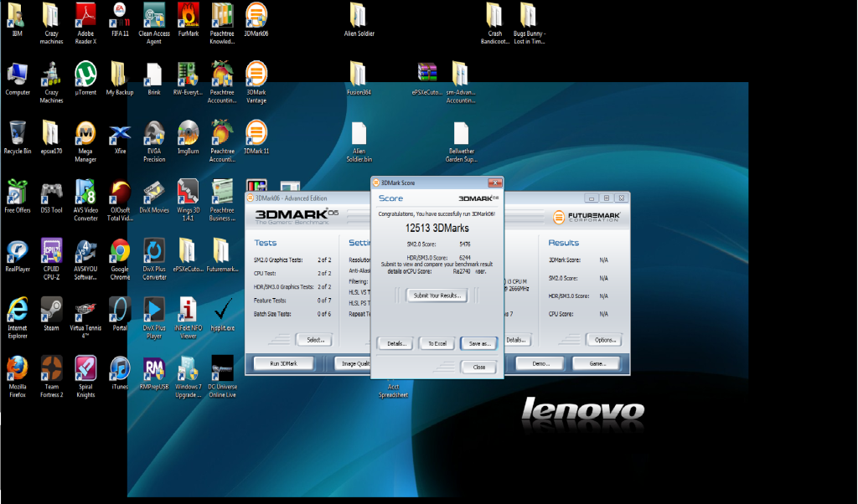Open the DS3 Tool icon
This screenshot has width=858, height=504.
point(51,196)
